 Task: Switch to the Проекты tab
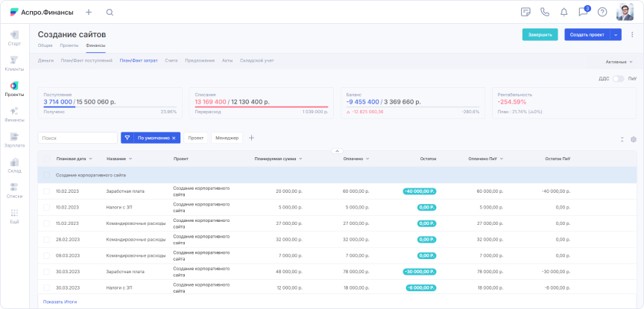[69, 45]
